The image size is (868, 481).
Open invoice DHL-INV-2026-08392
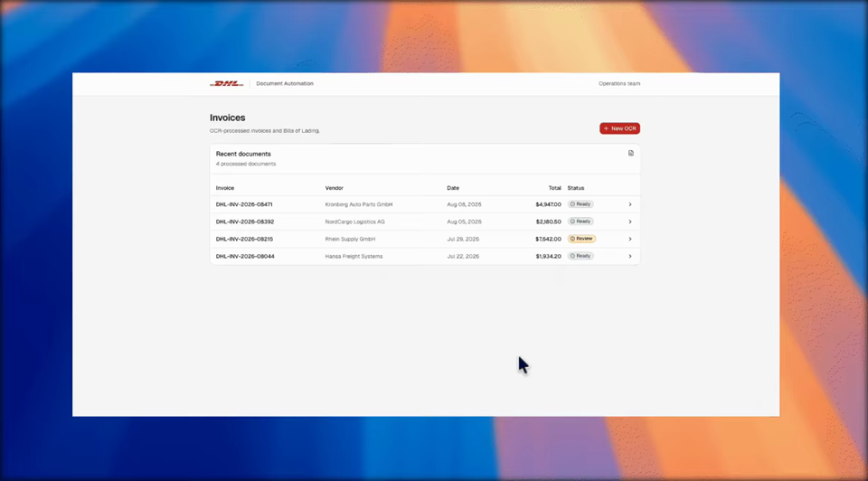click(x=245, y=222)
